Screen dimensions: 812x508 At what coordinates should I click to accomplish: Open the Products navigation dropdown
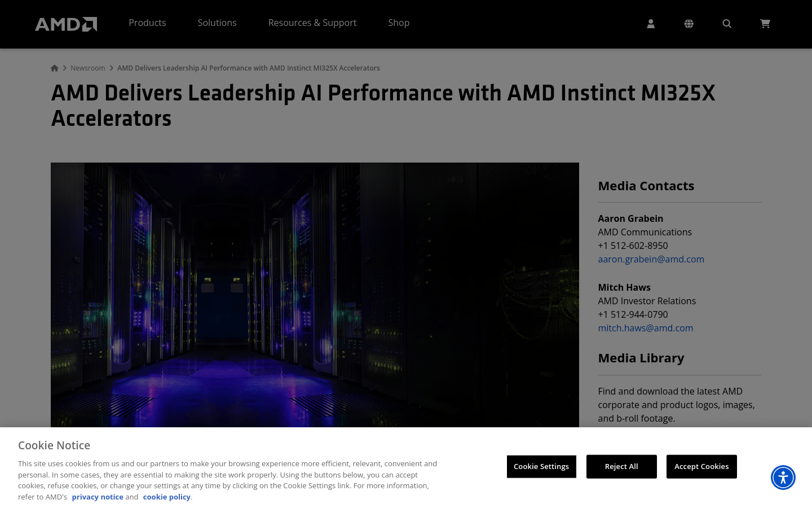pyautogui.click(x=147, y=23)
